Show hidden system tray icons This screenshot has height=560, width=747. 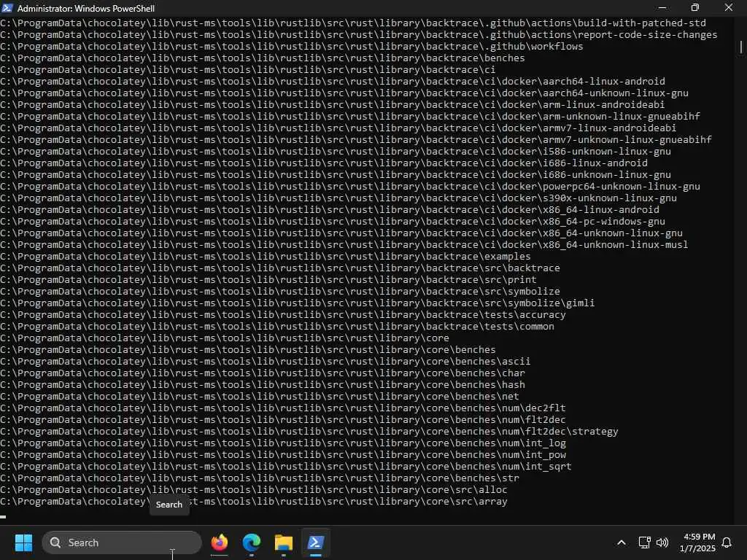point(622,542)
